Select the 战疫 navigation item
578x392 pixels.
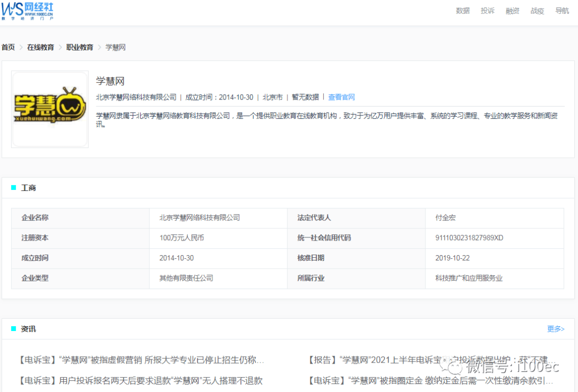coord(537,11)
